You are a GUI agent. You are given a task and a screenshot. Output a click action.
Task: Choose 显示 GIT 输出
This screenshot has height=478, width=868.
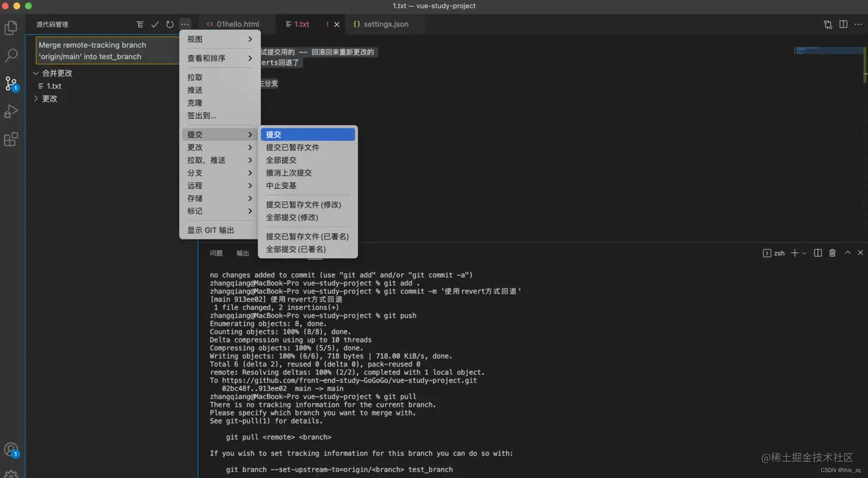[220, 230]
